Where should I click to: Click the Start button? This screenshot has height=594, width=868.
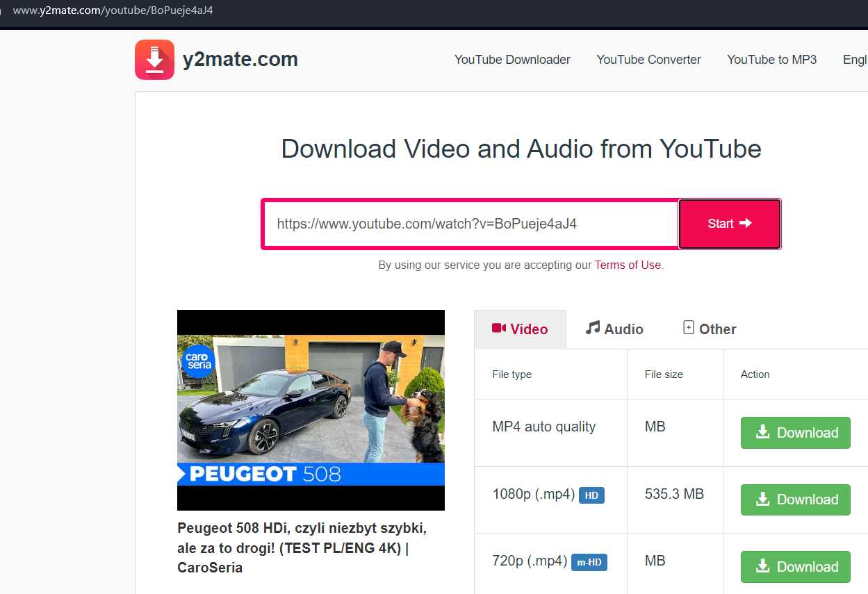(x=730, y=224)
